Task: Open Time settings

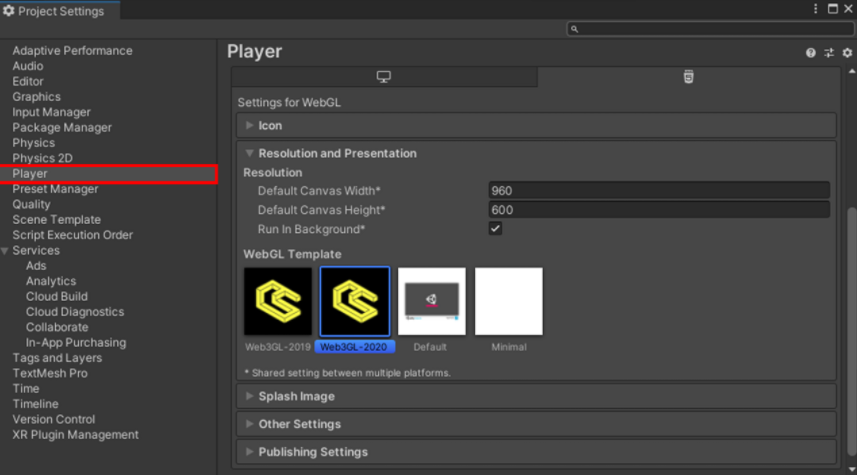Action: (26, 388)
